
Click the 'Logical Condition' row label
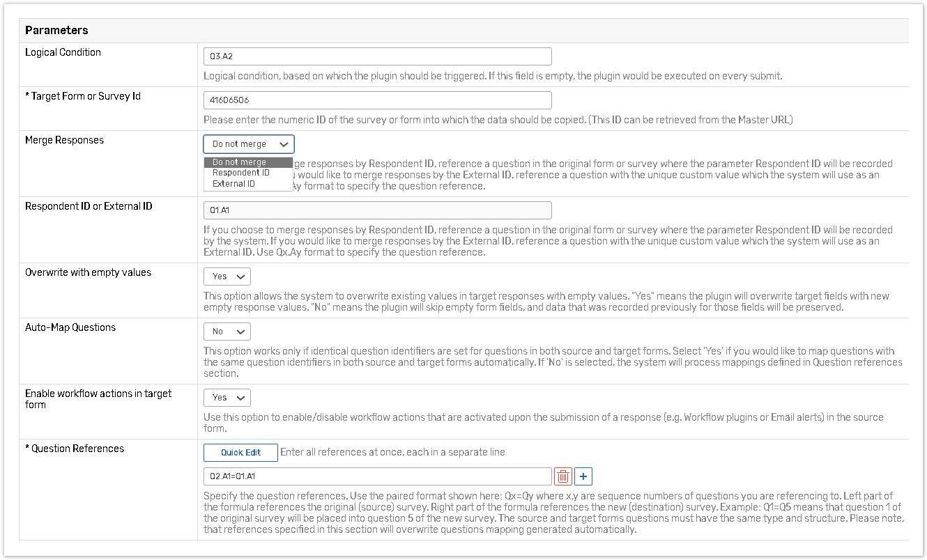(63, 52)
